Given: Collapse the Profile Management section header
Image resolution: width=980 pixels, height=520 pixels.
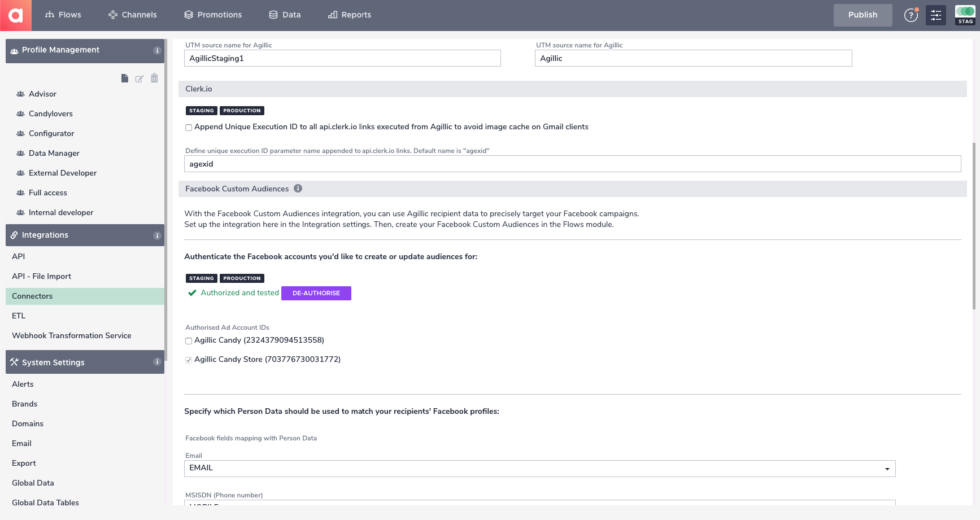Looking at the screenshot, I should point(85,51).
